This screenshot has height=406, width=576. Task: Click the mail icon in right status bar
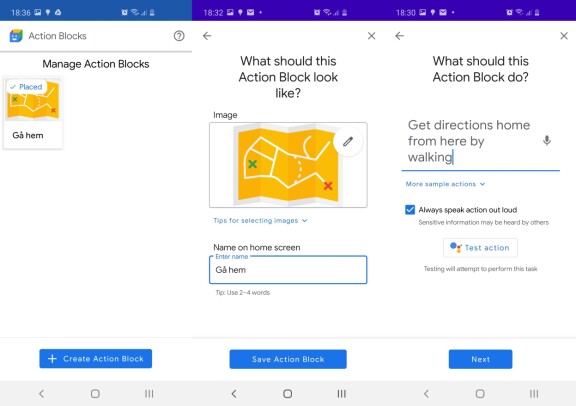pos(443,12)
